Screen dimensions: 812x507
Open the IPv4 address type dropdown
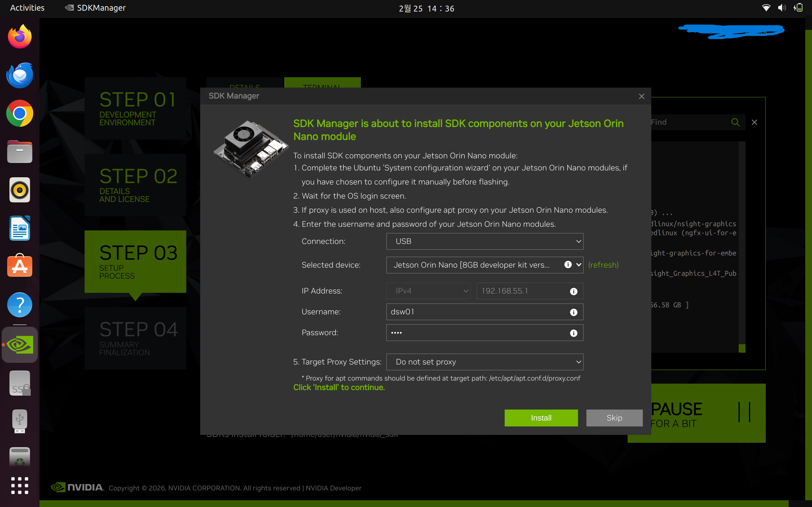(428, 291)
